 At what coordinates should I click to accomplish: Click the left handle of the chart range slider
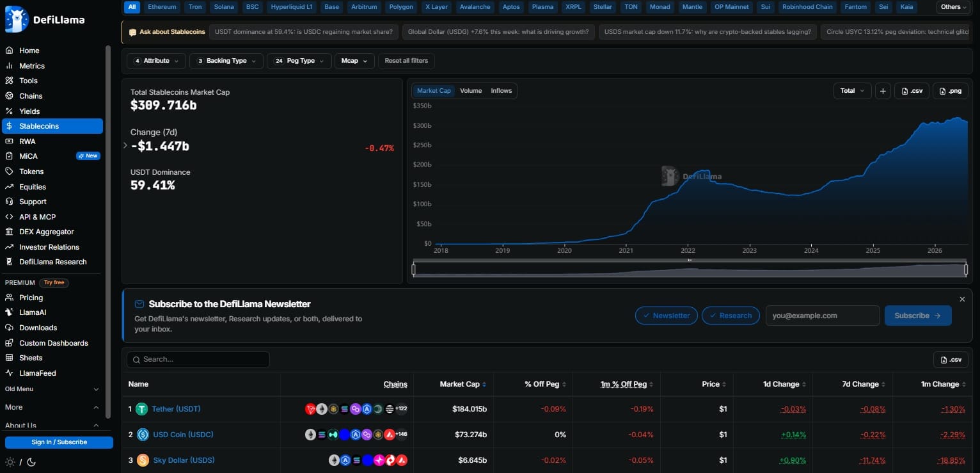414,269
